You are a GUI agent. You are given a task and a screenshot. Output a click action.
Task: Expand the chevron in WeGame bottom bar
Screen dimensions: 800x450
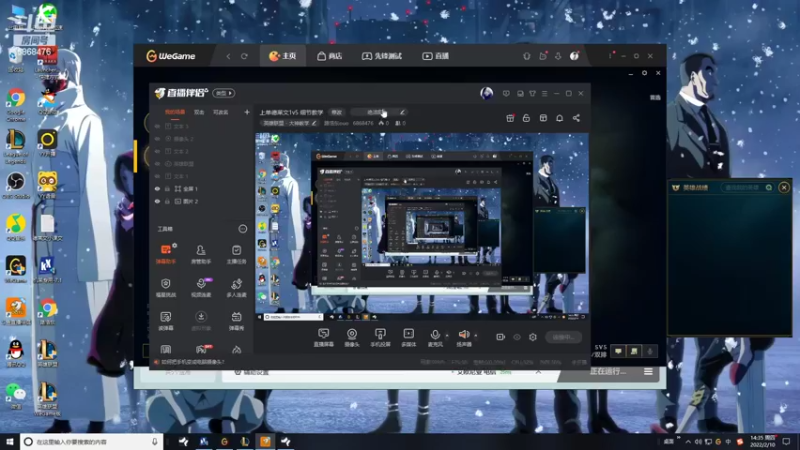point(538,372)
